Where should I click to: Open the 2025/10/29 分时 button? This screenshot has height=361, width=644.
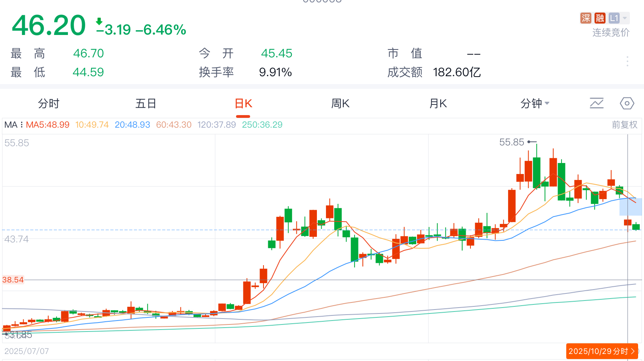(602, 351)
